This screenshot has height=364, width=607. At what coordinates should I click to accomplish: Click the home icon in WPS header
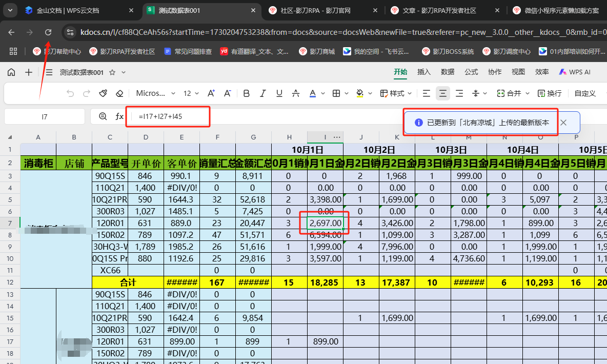(x=11, y=72)
